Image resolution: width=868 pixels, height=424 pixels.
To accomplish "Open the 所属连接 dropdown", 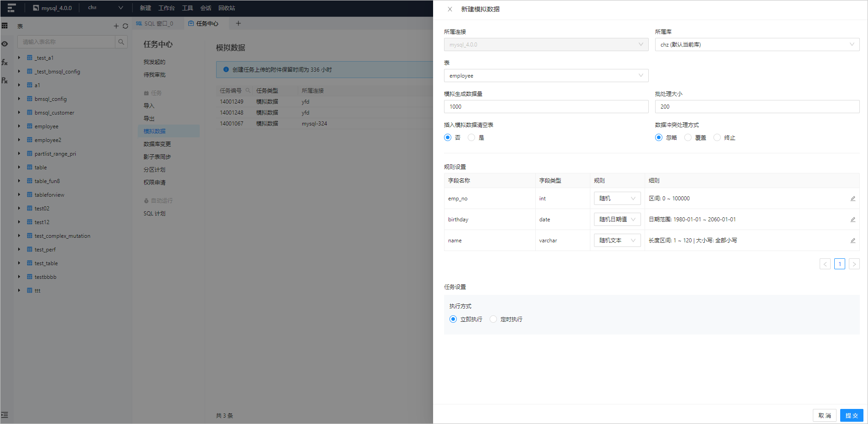I will 546,44.
